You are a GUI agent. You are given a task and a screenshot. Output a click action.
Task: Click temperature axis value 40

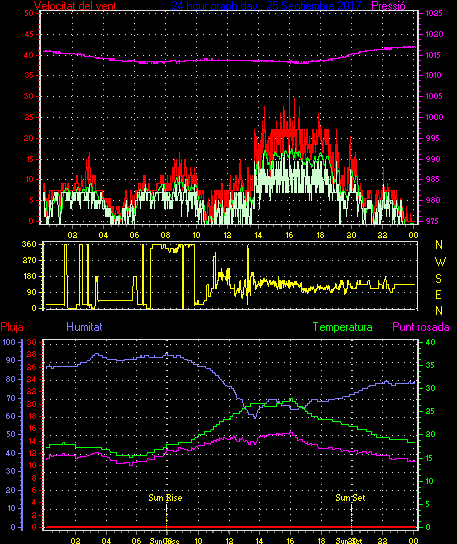[x=430, y=342]
